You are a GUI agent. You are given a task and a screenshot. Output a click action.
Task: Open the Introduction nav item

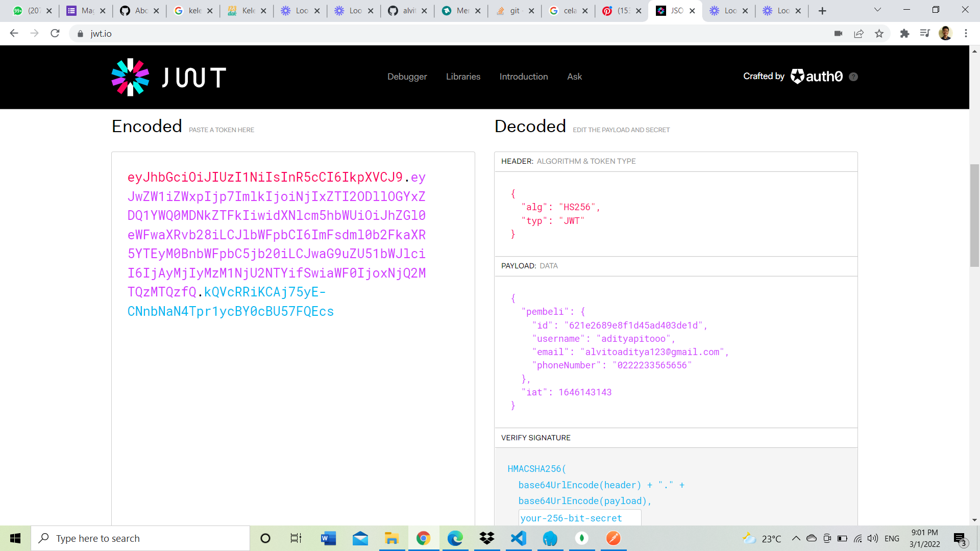click(524, 77)
